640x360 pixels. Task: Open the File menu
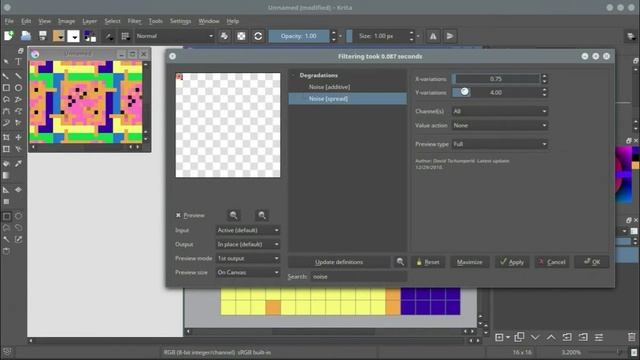9,21
